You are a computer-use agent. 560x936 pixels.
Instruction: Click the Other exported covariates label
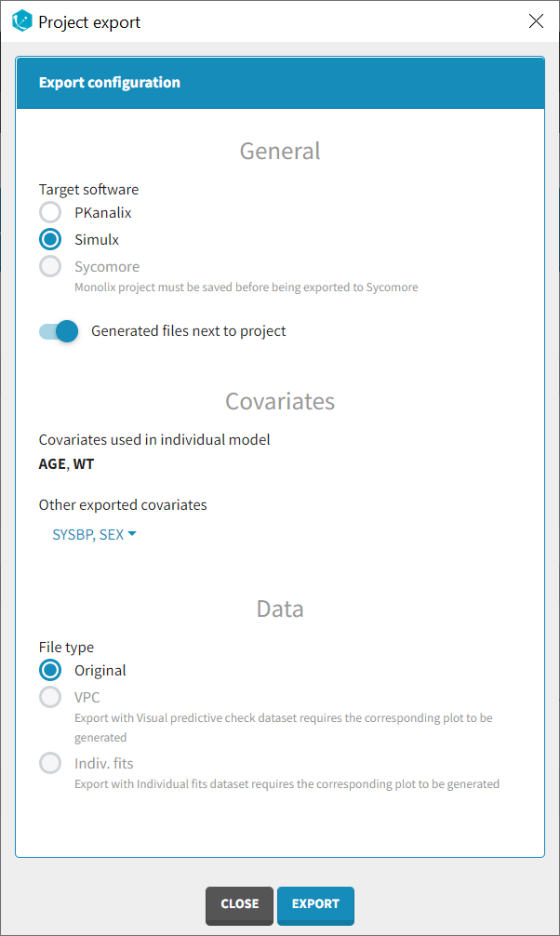point(123,505)
